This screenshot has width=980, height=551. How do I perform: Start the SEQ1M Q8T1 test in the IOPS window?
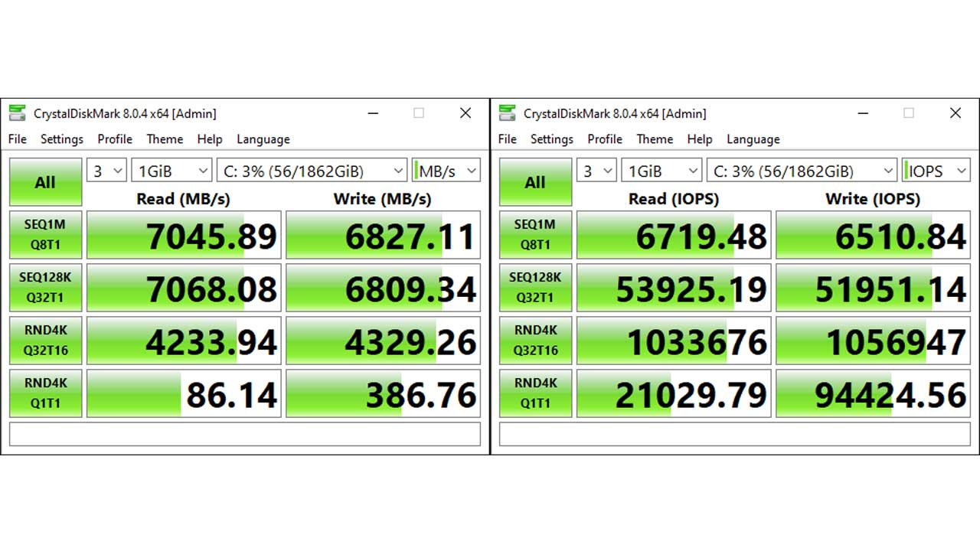coord(535,235)
